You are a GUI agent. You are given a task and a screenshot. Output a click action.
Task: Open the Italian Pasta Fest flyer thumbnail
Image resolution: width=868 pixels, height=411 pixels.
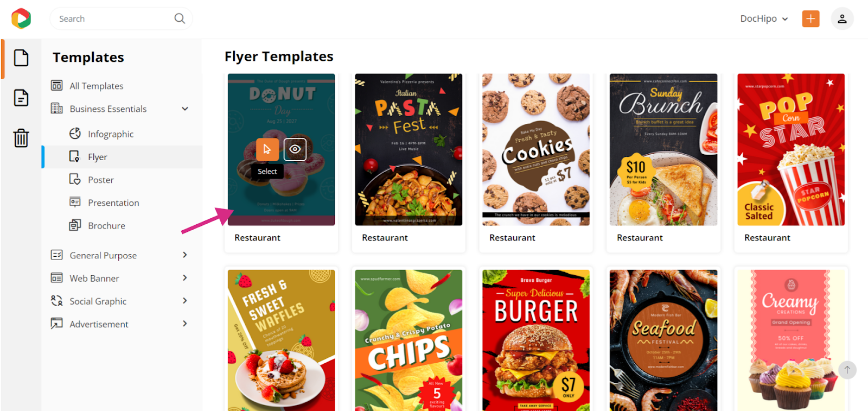click(409, 149)
